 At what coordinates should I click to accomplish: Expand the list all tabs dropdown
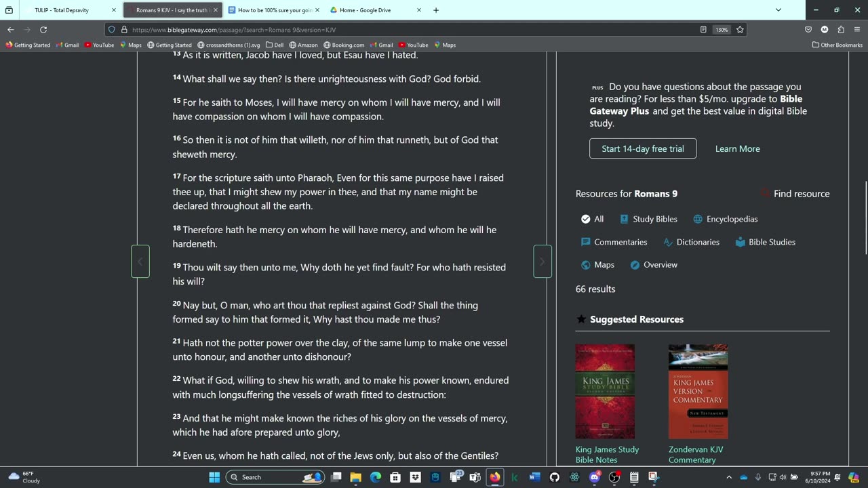click(x=778, y=10)
